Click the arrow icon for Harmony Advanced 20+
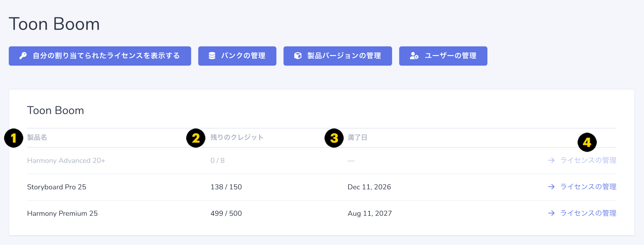The height and width of the screenshot is (245, 644). pos(551,160)
